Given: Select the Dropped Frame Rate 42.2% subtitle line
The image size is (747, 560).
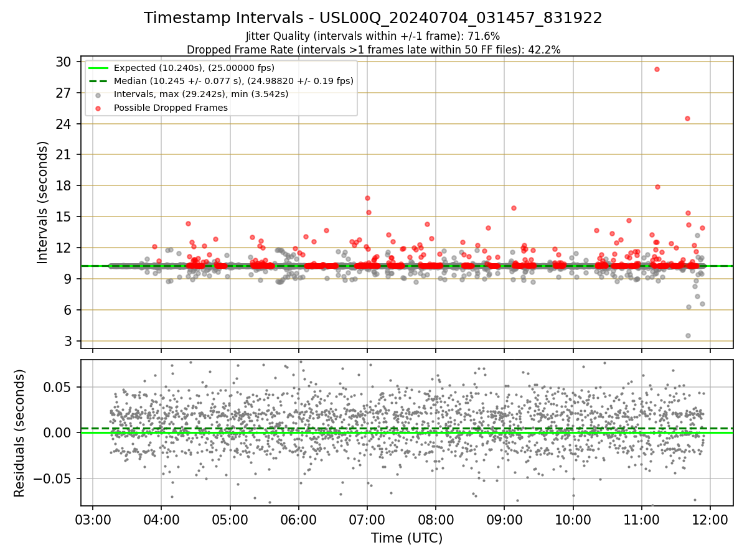Looking at the screenshot, I should 373,50.
